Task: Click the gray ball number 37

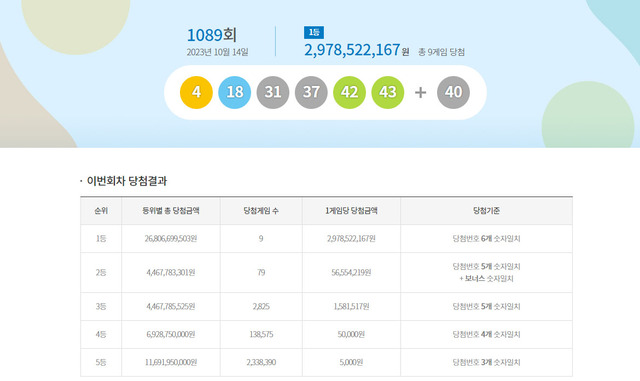Action: coord(311,92)
